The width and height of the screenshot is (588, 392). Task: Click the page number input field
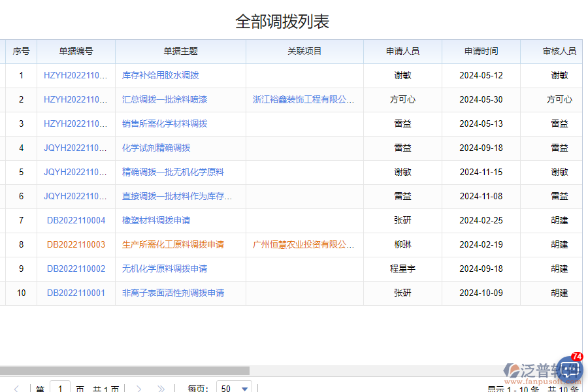(60, 387)
